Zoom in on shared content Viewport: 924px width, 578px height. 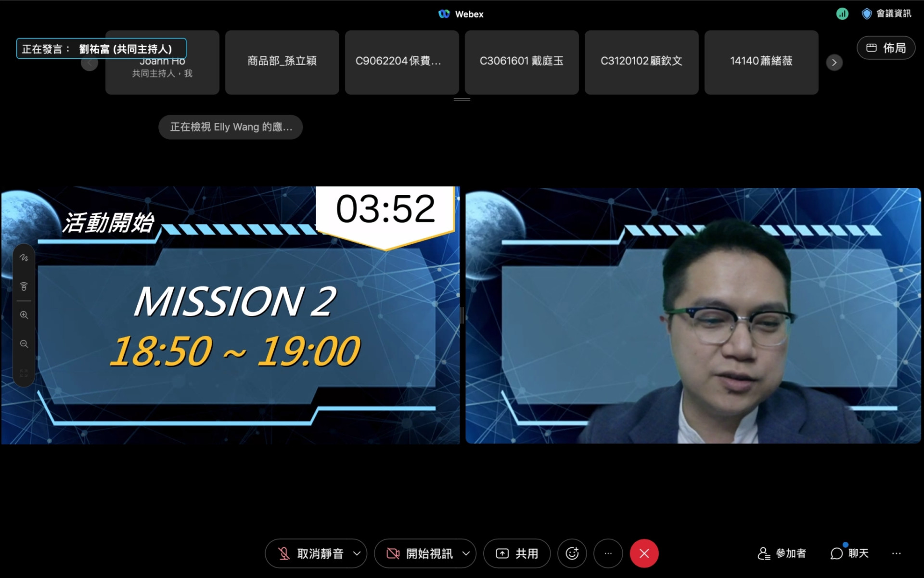click(24, 315)
